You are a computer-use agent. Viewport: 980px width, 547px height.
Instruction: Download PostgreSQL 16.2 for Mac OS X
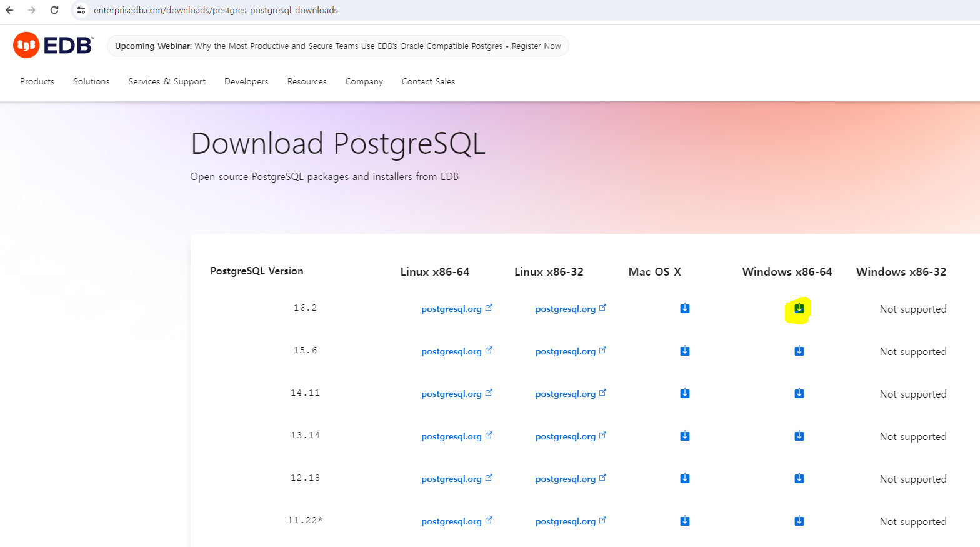point(685,308)
